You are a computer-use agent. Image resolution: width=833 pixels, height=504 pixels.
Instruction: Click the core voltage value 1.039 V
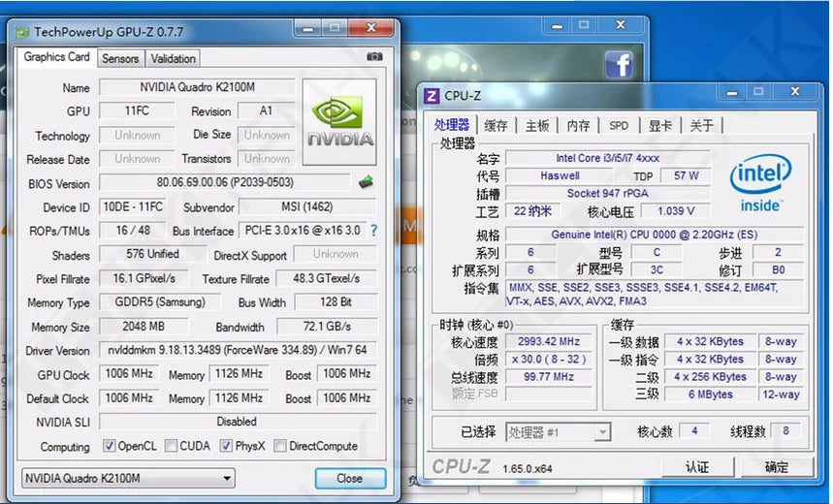tap(676, 211)
